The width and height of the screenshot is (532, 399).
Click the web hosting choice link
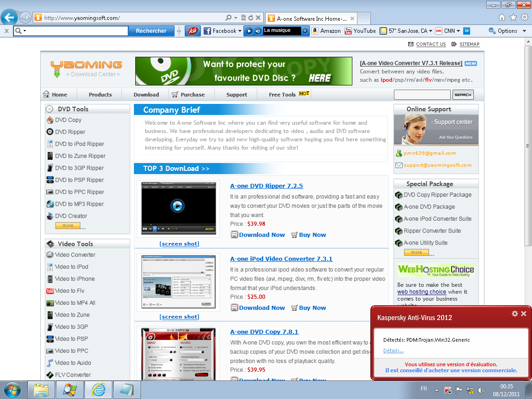tap(422, 292)
